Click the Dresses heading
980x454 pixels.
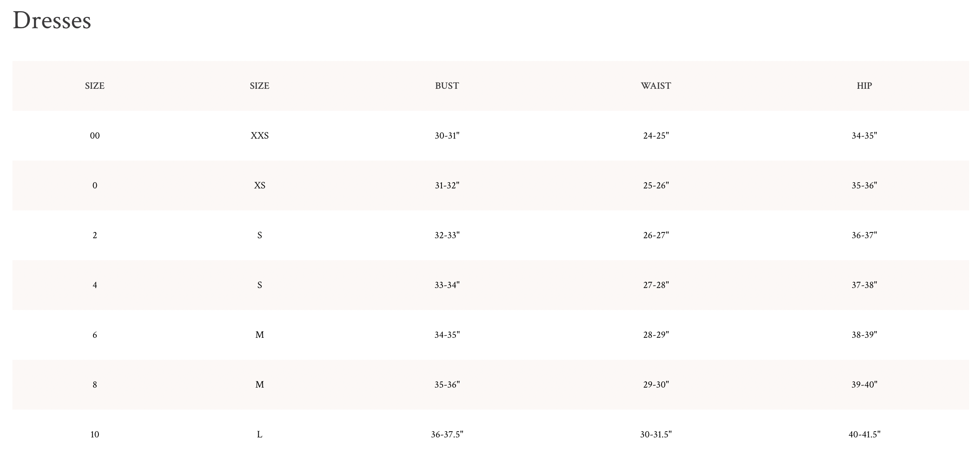(52, 21)
